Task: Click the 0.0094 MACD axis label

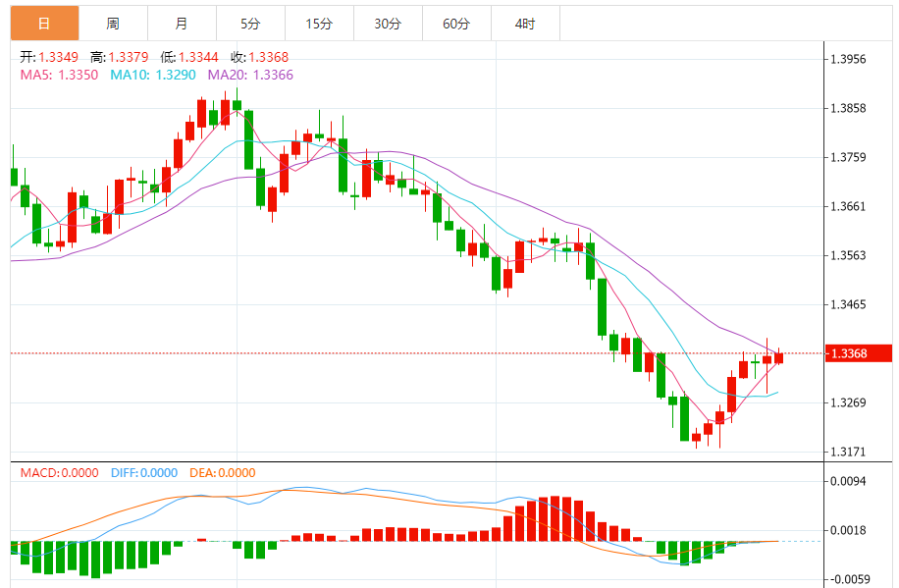Action: [849, 481]
